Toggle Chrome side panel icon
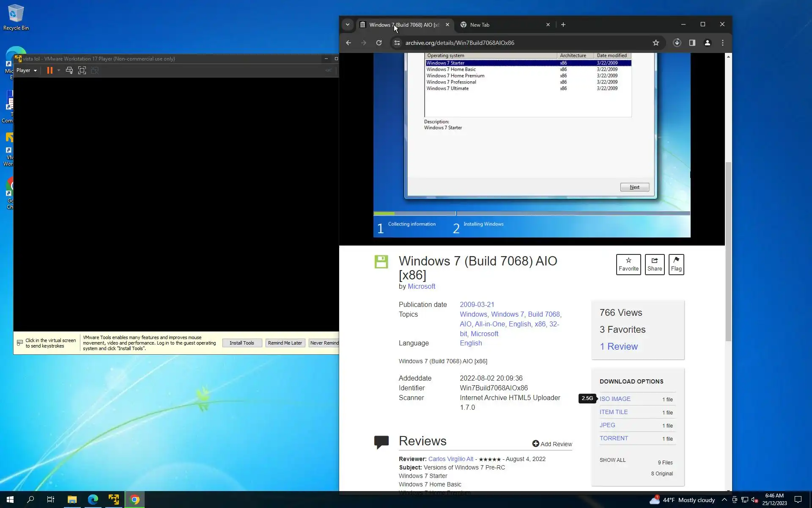The image size is (812, 508). (x=692, y=43)
